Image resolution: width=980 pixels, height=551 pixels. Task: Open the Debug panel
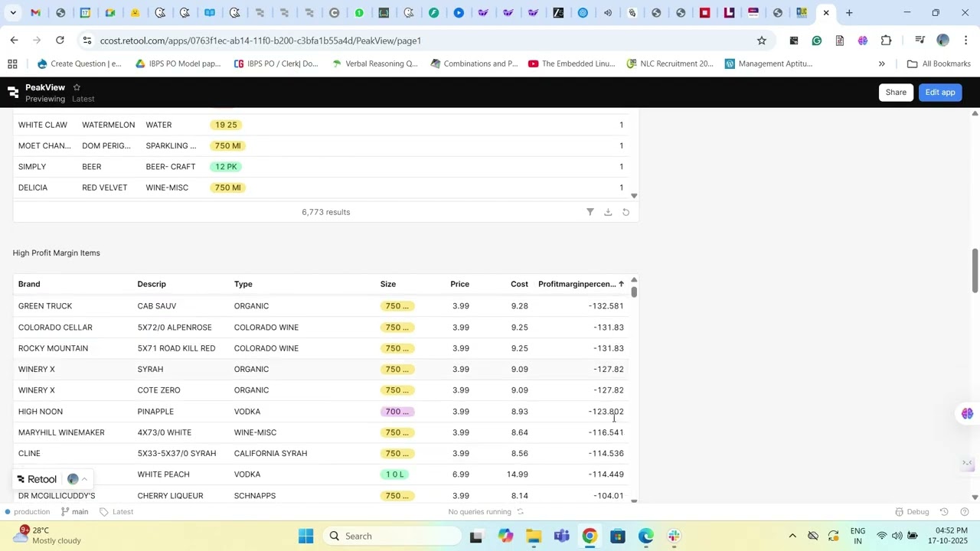[x=912, y=512]
